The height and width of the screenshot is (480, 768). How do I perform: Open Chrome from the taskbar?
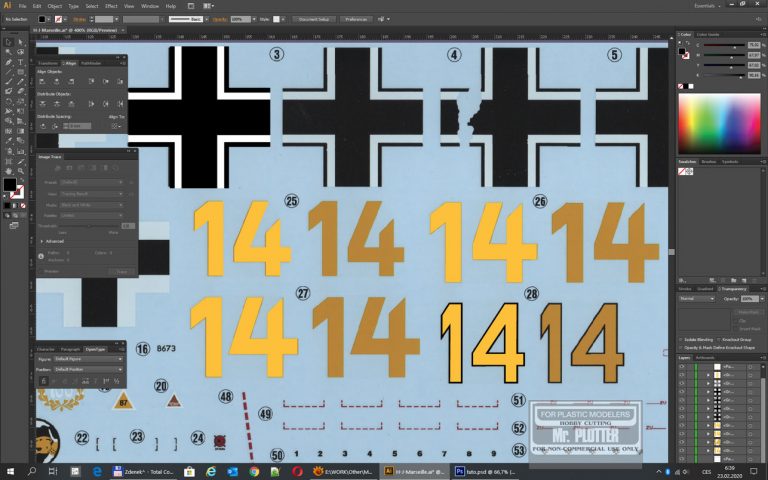[254, 472]
